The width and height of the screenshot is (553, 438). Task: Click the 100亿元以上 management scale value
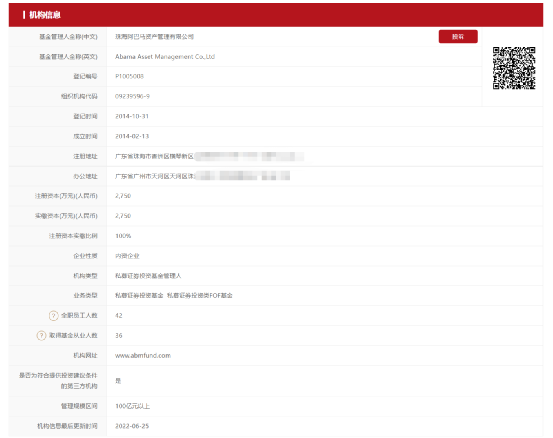point(133,406)
